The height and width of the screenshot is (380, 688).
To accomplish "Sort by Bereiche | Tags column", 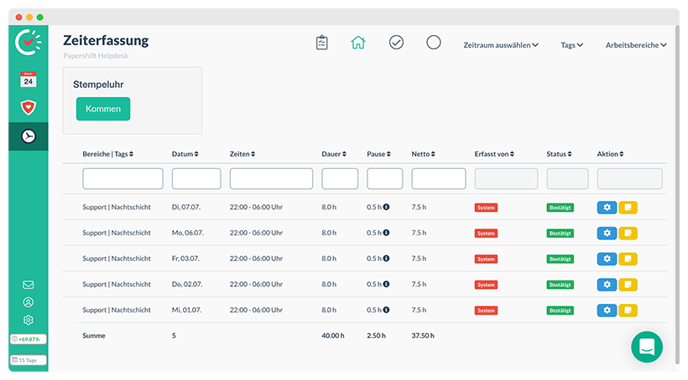I will [x=108, y=154].
